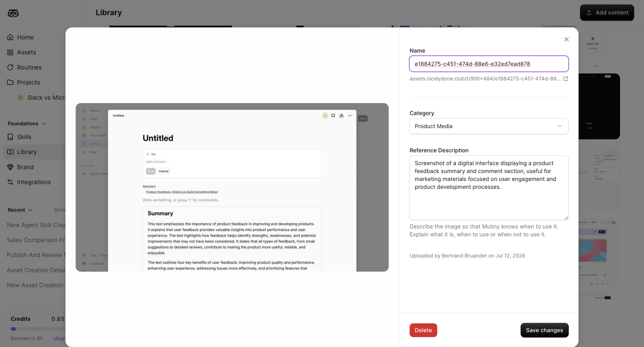644x347 pixels.
Task: Click the Name input field
Action: click(489, 64)
